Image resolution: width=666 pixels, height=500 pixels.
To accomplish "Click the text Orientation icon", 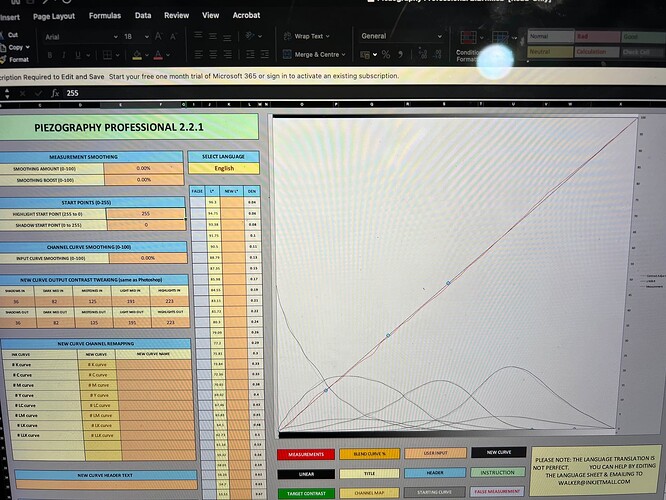I will pyautogui.click(x=250, y=36).
